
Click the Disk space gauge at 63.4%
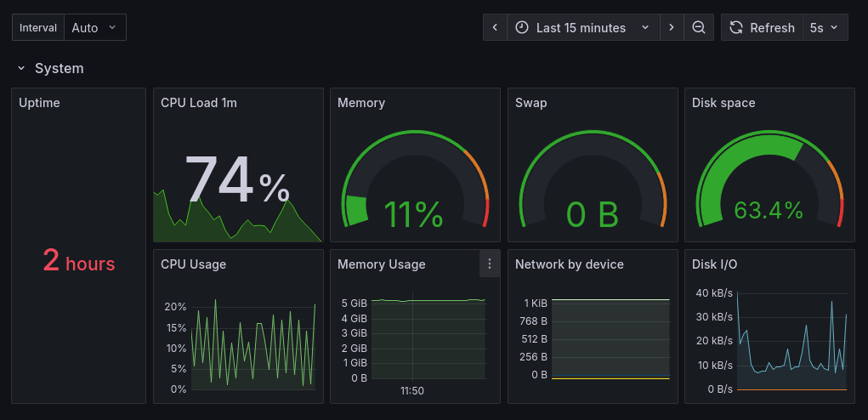tap(769, 209)
